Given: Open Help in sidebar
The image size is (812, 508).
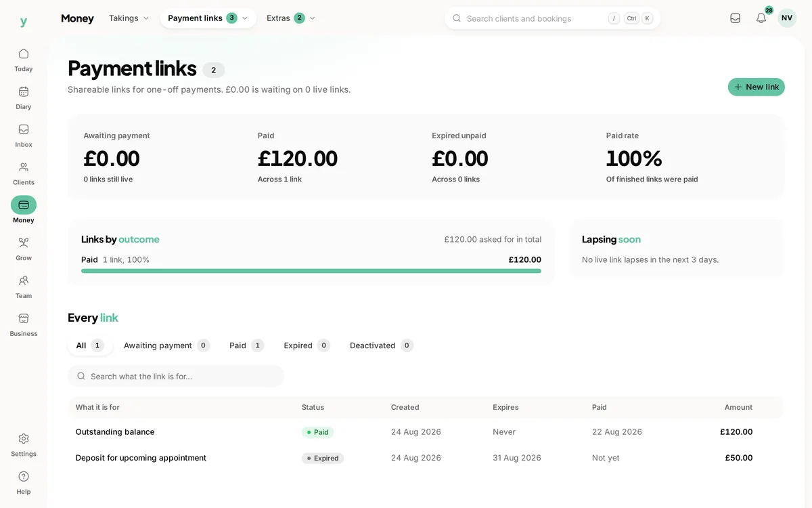Looking at the screenshot, I should tap(24, 483).
